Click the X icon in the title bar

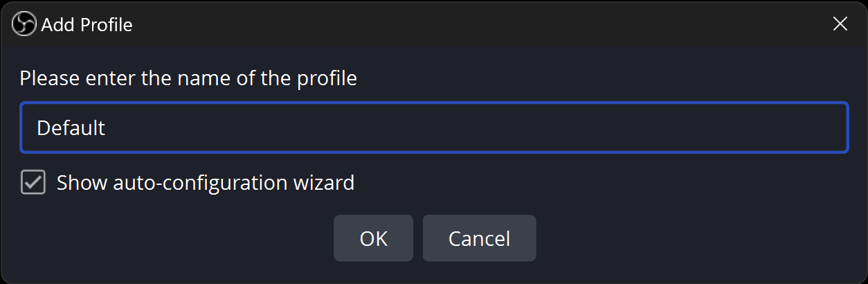click(x=840, y=24)
